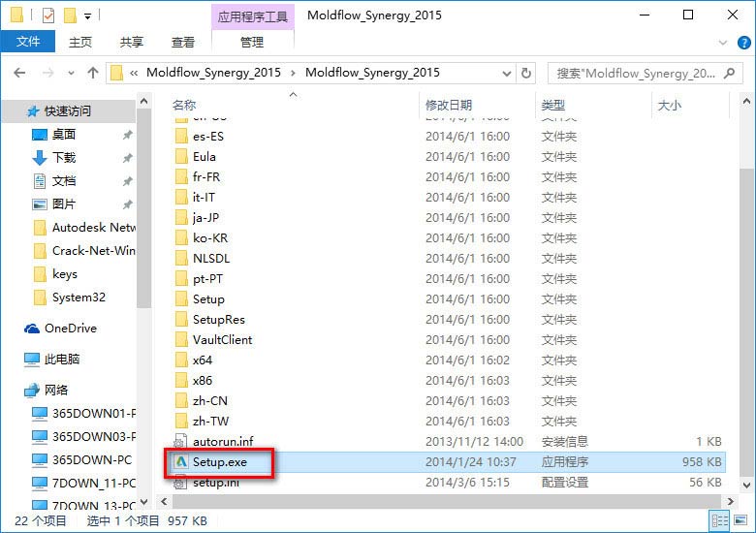Open the File (文件) ribbon tab
This screenshot has width=756, height=533.
coord(28,42)
